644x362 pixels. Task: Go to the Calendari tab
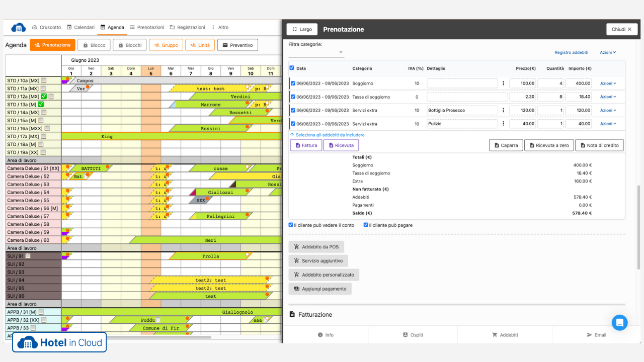pos(80,27)
